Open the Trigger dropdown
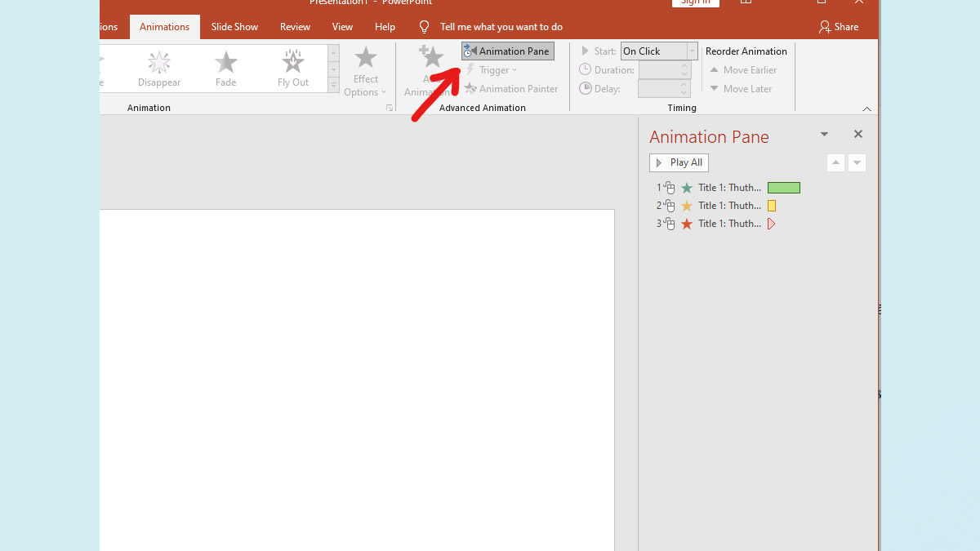 pyautogui.click(x=493, y=69)
